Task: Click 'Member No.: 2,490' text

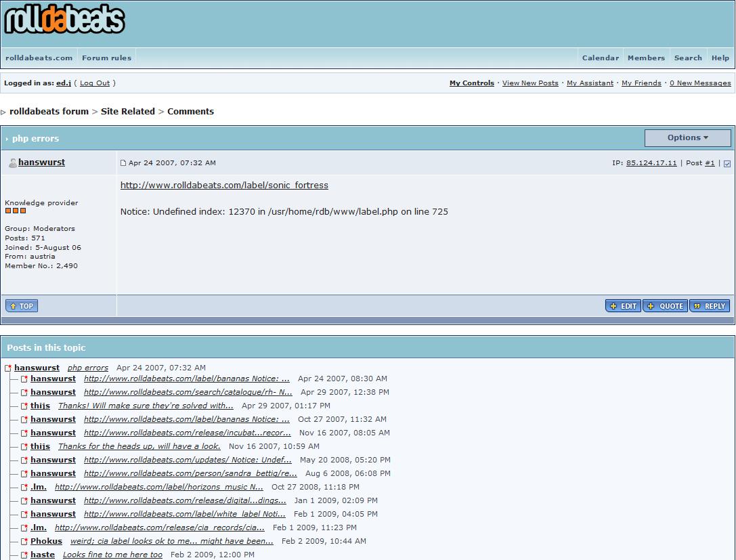Action: 41,265
